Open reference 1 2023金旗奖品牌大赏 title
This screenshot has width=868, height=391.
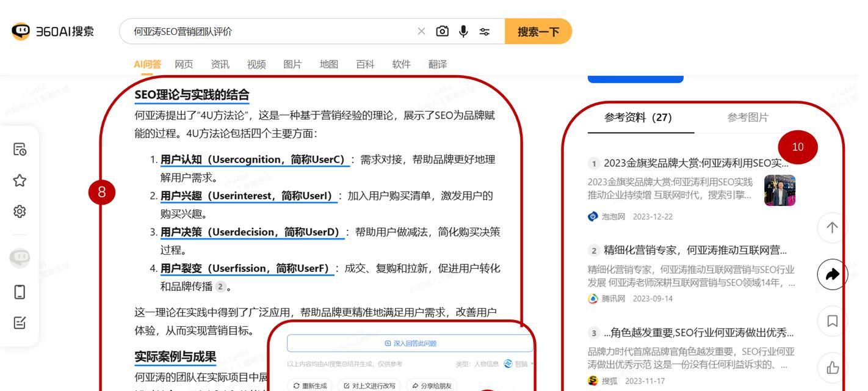pos(696,163)
